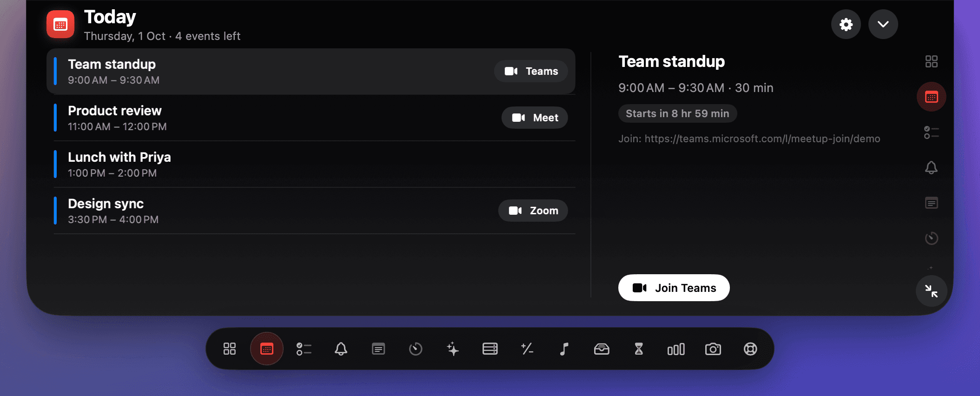This screenshot has width=980, height=396.
Task: Click the timer icon in right sidebar
Action: tap(931, 238)
